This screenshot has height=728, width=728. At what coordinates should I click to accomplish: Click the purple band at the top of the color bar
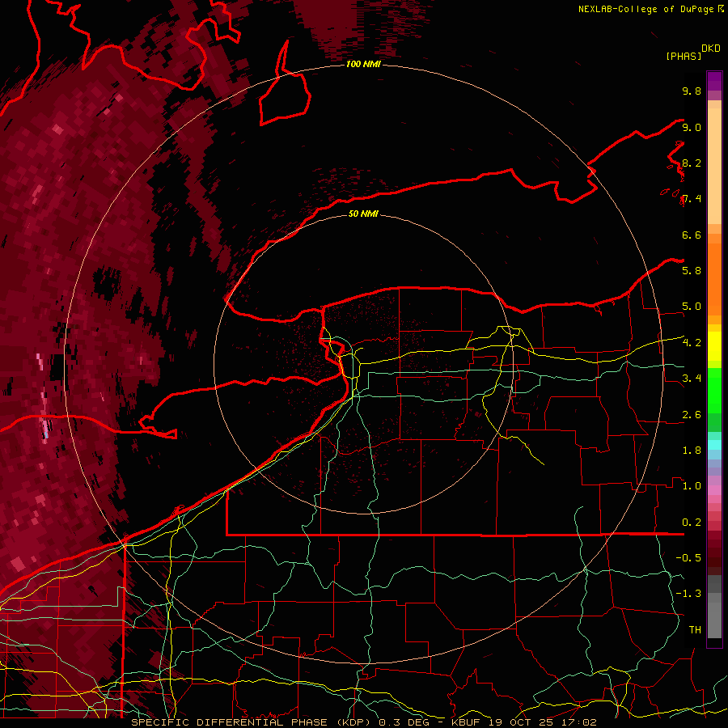pyautogui.click(x=714, y=81)
